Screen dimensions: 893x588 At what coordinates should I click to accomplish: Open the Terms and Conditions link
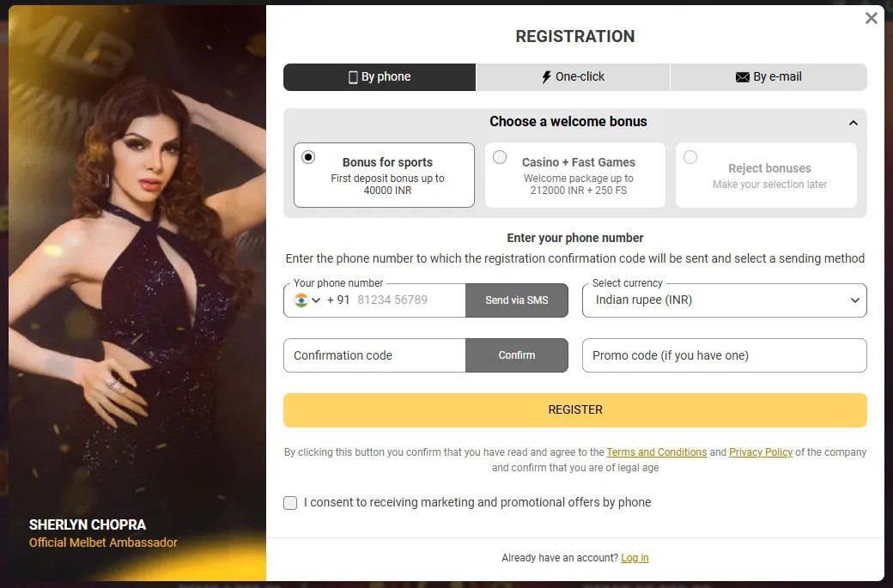[656, 452]
